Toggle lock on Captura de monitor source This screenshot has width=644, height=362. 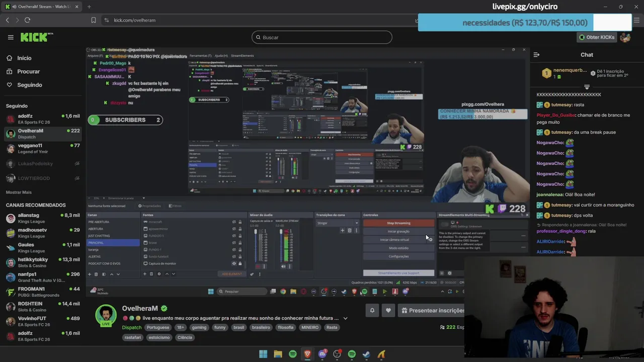(240, 263)
